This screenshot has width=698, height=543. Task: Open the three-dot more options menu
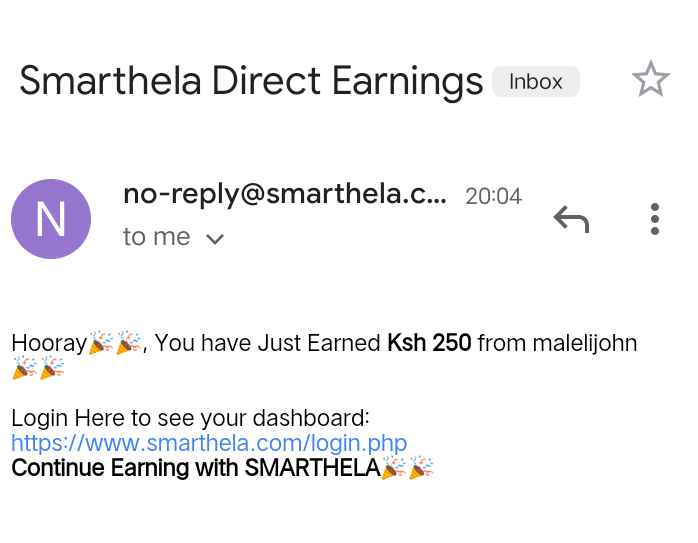(x=655, y=219)
